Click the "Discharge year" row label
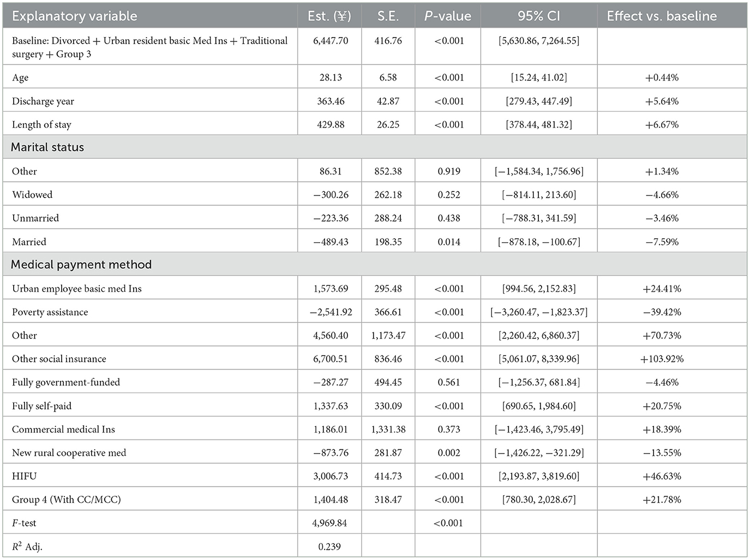The image size is (750, 560). tap(43, 101)
